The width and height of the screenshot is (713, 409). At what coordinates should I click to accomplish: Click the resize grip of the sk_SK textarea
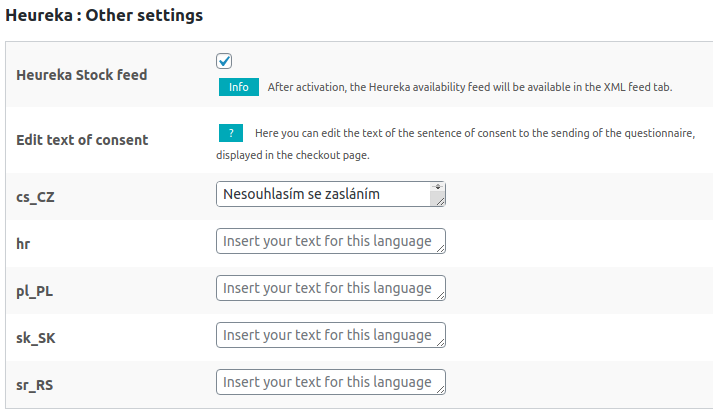[440, 343]
